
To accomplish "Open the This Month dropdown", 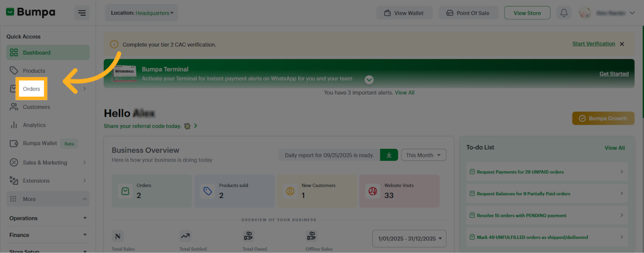I will pos(424,155).
